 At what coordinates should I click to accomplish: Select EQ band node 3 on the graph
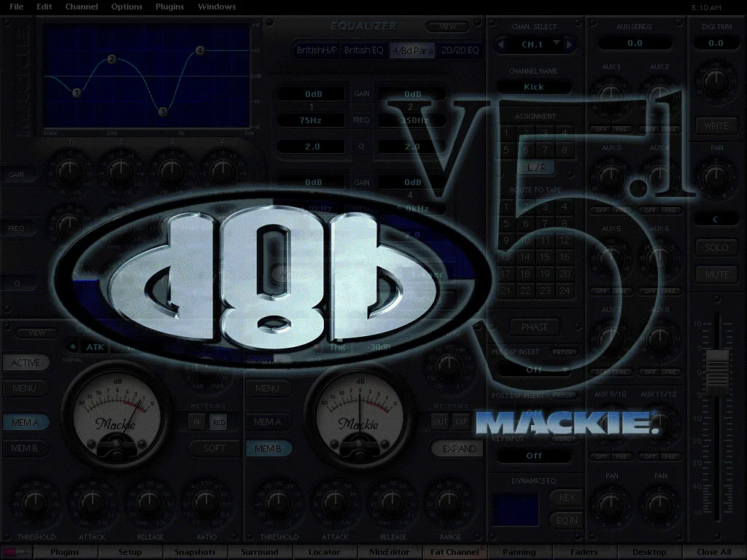(x=163, y=112)
